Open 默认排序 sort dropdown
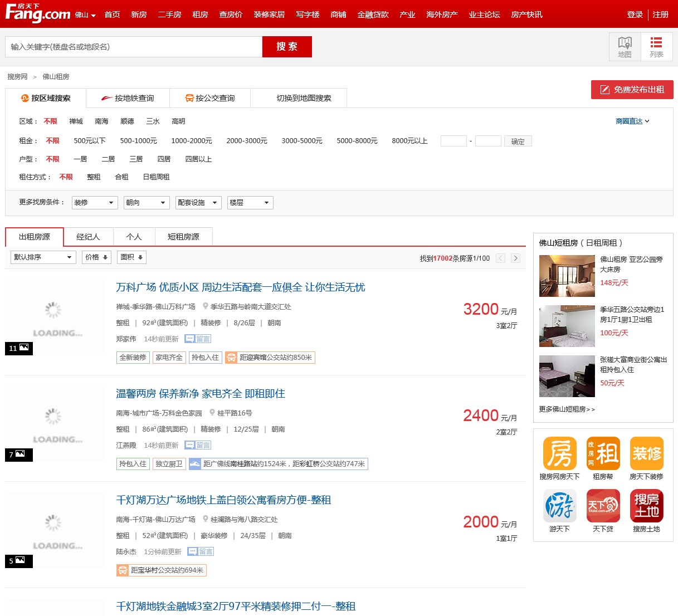Screen dimensions: 678x616 coord(43,257)
